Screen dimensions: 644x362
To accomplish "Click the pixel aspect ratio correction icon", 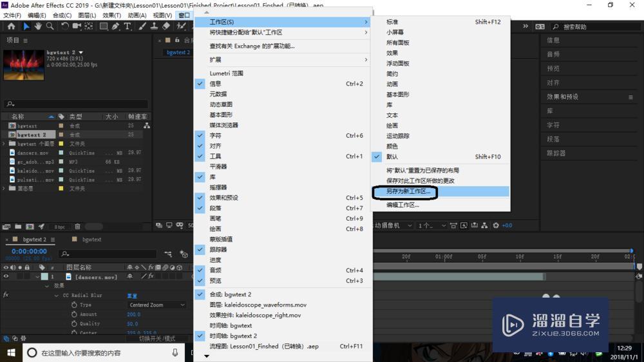I will [453, 225].
